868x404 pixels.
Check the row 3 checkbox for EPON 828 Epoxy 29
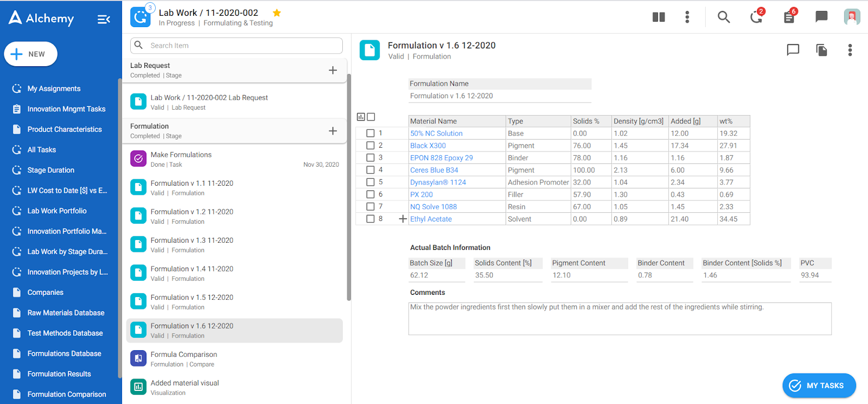(371, 157)
